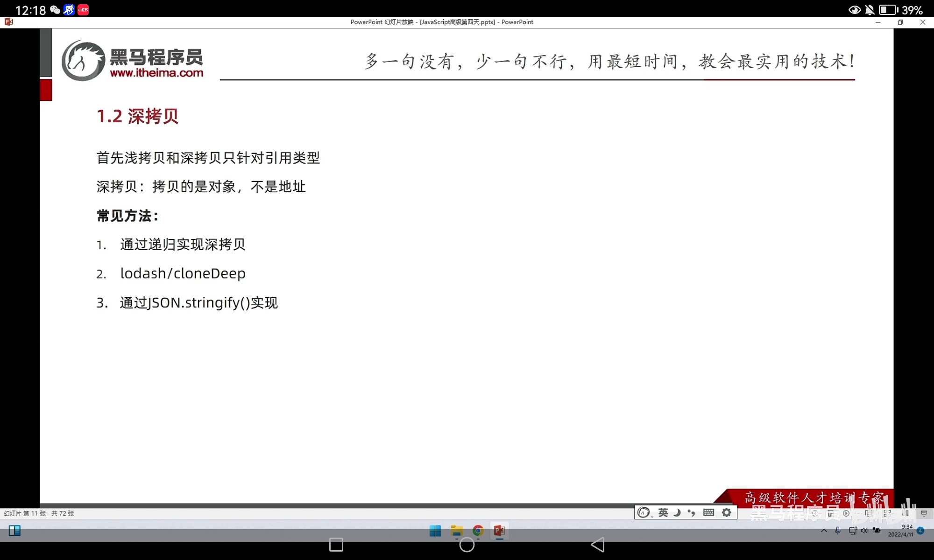Toggle Chinese/English input with the 英 button
The height and width of the screenshot is (560, 934).
[663, 512]
